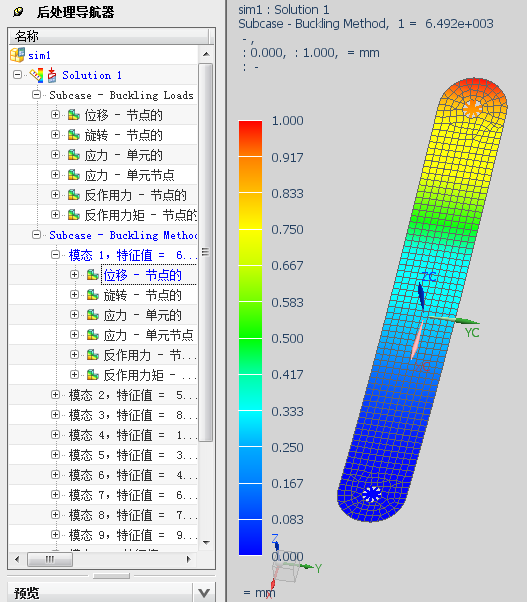The width and height of the screenshot is (527, 602).
Task: Click result icon of 应力 - 单元节点 under 模态 1
Action: point(93,335)
